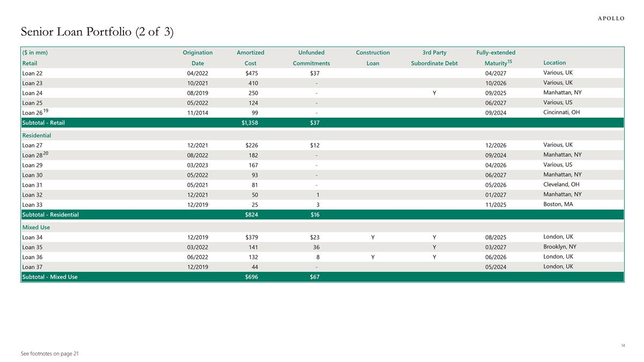This screenshot has height=362, width=644.
Task: Open footnote 20 beside Loan 28
Action: click(46, 153)
